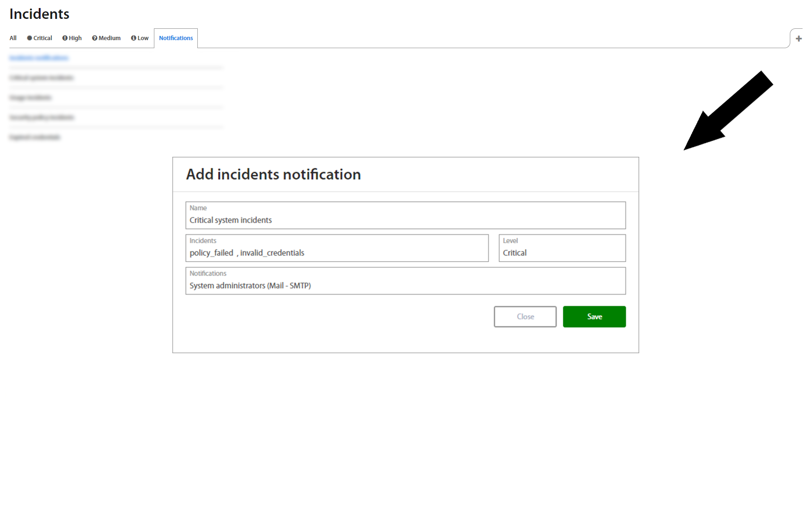Image resolution: width=812 pixels, height=510 pixels.
Task: Show Low severity incidents tab
Action: point(140,38)
